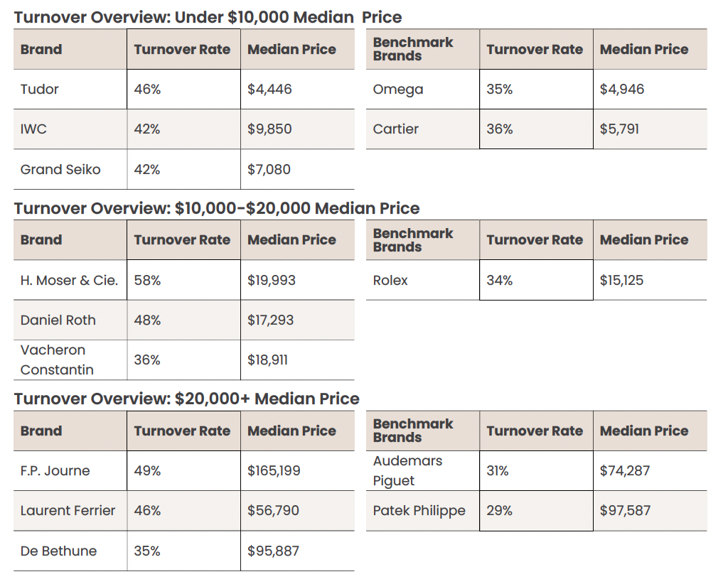Select IWC median price $9,850
Screen dimensions: 728x584
269,129
